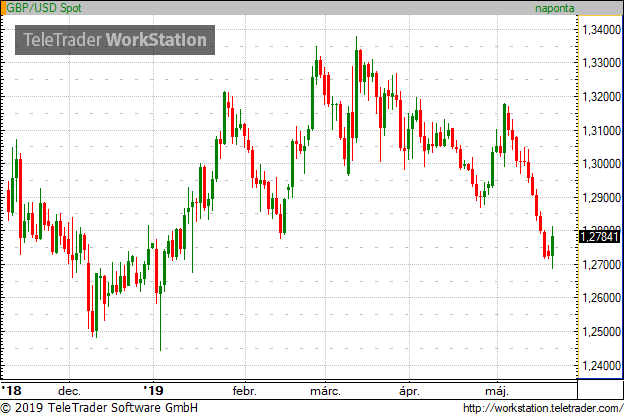The image size is (624, 417).
Task: Click the 1,27000 price axis label
Action: coord(601,264)
